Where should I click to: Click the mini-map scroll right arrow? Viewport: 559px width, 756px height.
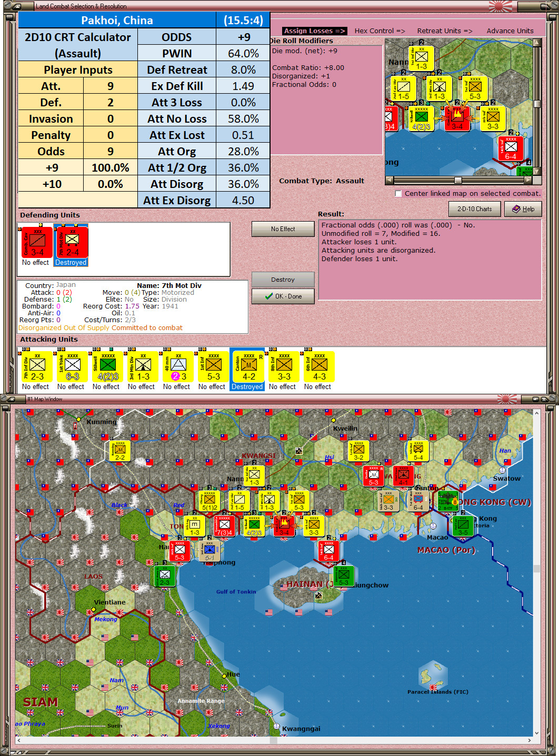tap(528, 180)
